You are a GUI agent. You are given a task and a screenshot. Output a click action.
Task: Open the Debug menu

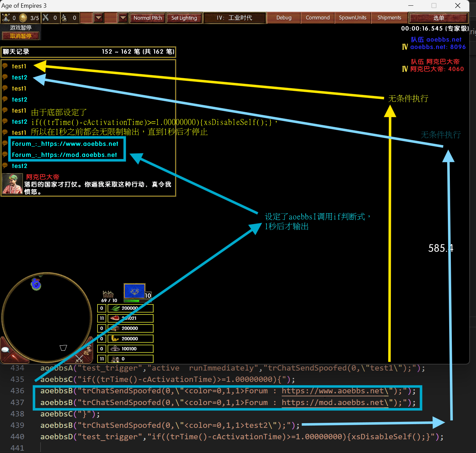pos(284,18)
